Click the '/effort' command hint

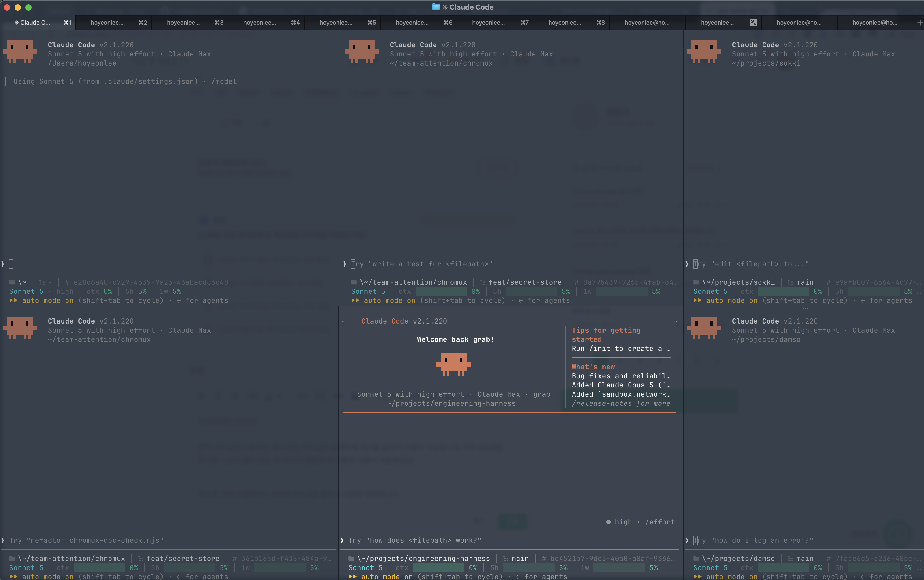click(660, 522)
